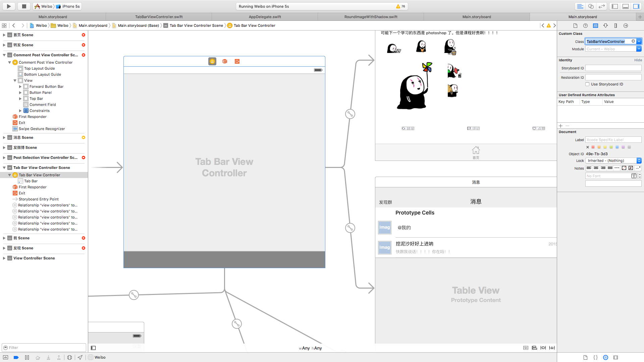Toggle breakpoints activation in debug bar
The width and height of the screenshot is (644, 362).
pos(16,357)
